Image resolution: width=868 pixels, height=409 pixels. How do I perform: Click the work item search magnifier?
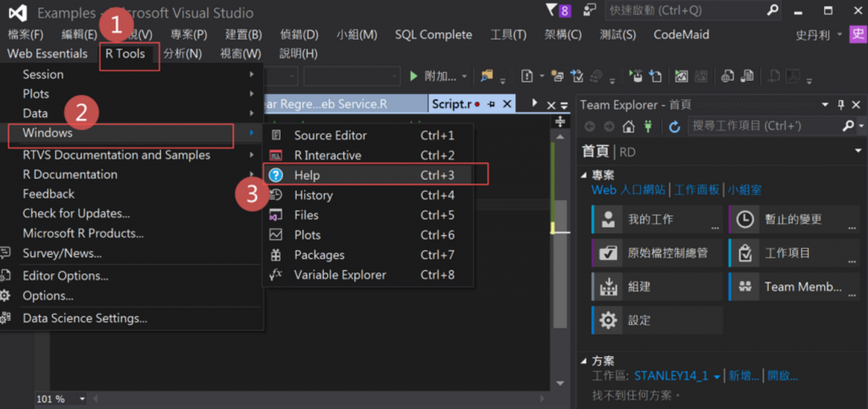click(x=848, y=126)
